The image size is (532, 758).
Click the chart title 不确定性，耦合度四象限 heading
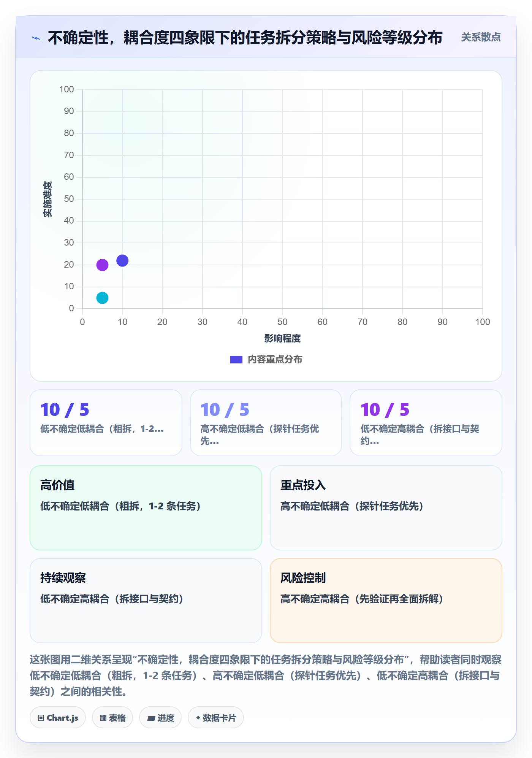tap(245, 38)
